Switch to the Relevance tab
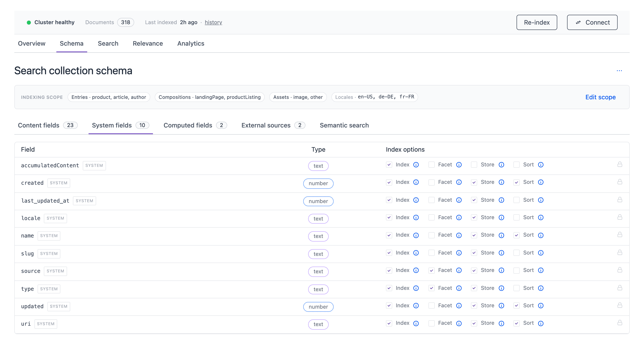This screenshot has width=644, height=348. [148, 43]
